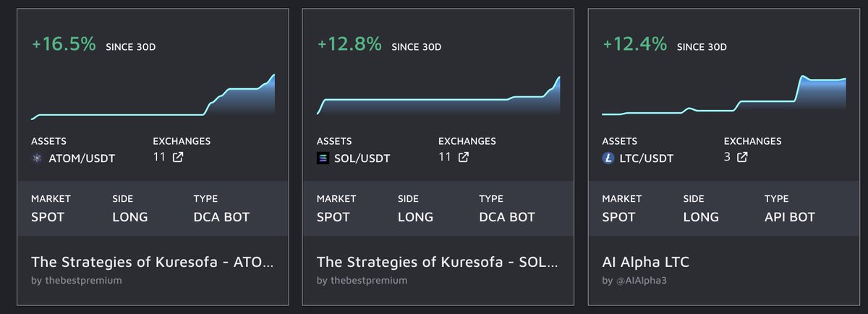Click the LTC/USDT asset pair
Image resolution: width=868 pixels, height=314 pixels.
coord(647,158)
